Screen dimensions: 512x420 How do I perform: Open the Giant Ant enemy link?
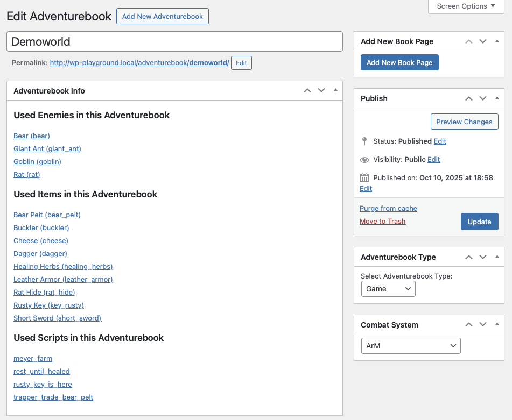47,148
